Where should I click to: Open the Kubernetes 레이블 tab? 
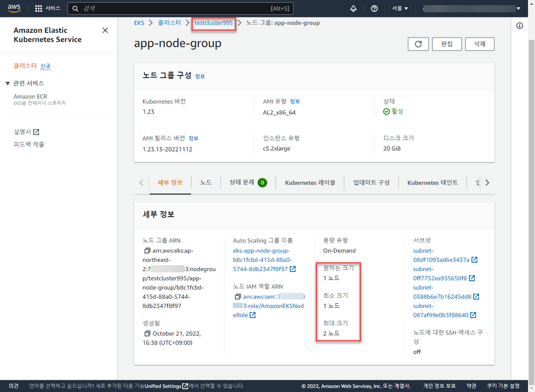(310, 182)
